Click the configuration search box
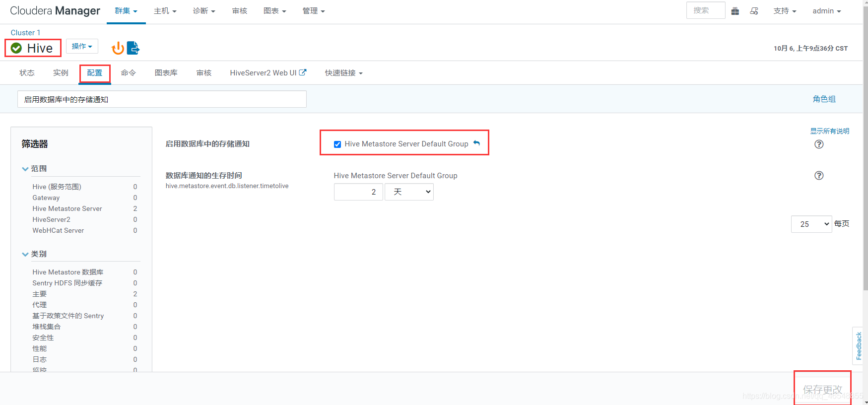 click(162, 99)
